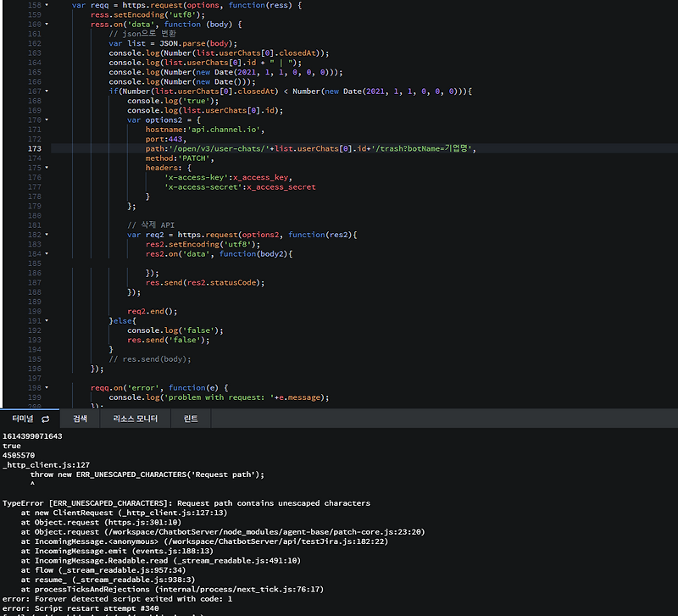Select the 터미널 tab
Image resolution: width=678 pixels, height=616 pixels.
point(24,419)
